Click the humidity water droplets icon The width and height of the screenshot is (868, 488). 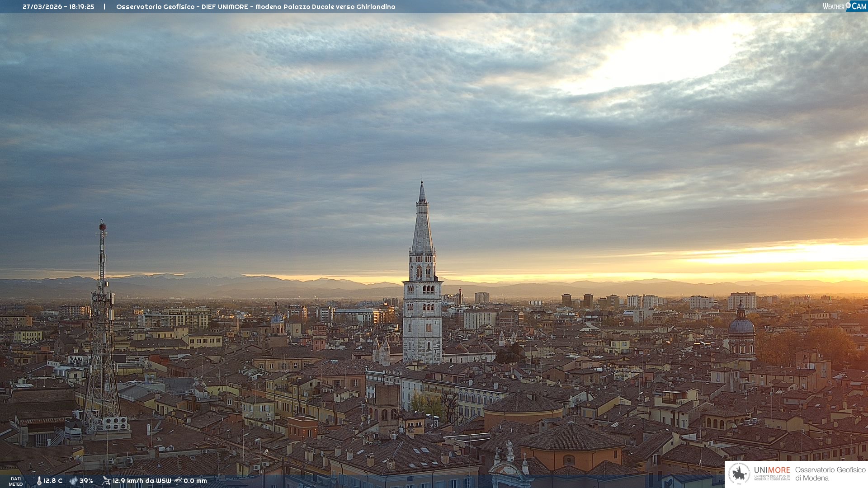73,481
